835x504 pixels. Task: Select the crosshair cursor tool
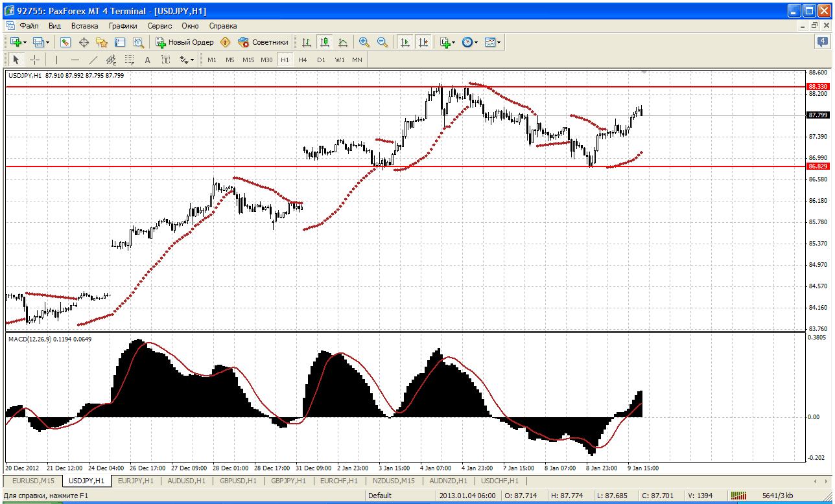click(x=34, y=60)
